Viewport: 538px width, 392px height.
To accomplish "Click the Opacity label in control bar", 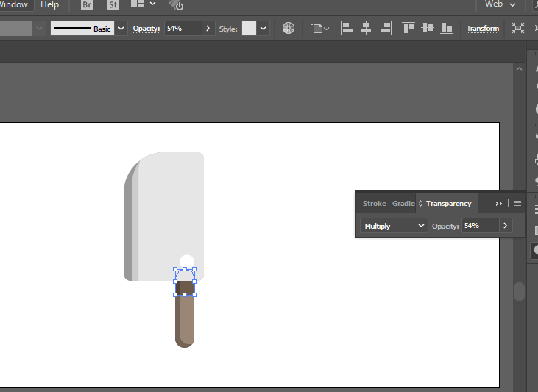I will pos(146,29).
